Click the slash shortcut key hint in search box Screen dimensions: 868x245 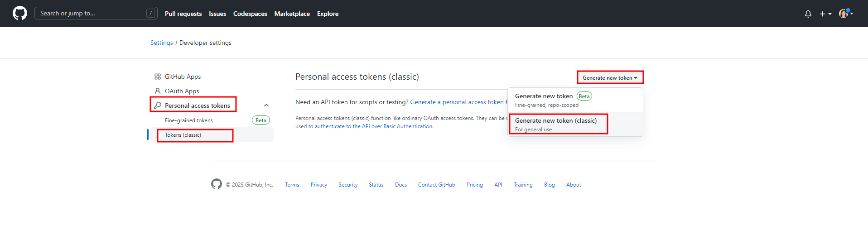151,14
